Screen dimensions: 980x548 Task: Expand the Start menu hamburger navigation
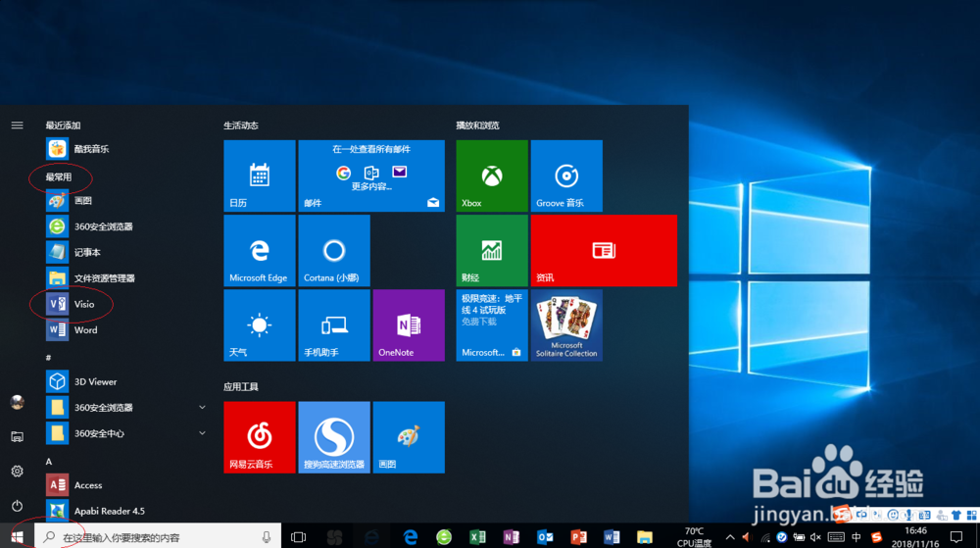click(17, 125)
